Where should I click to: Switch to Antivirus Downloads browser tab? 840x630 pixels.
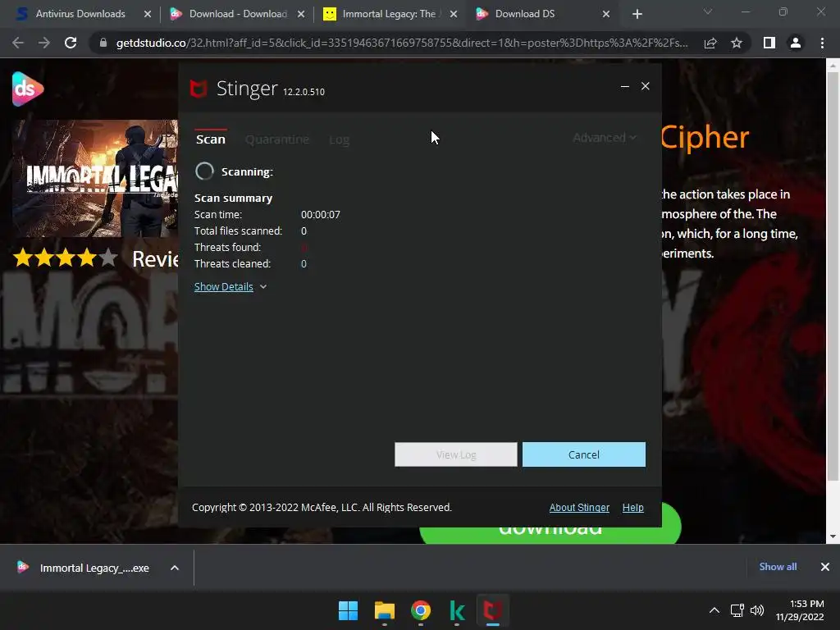[80, 14]
